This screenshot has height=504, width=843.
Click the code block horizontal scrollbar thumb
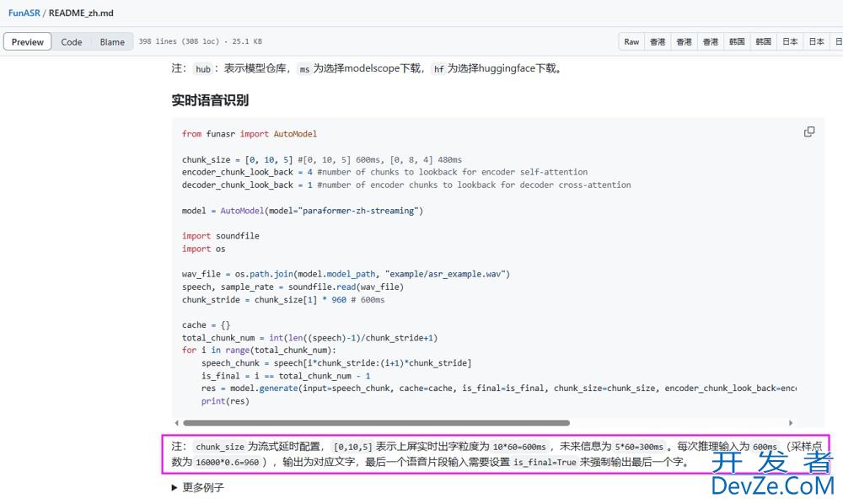point(376,423)
